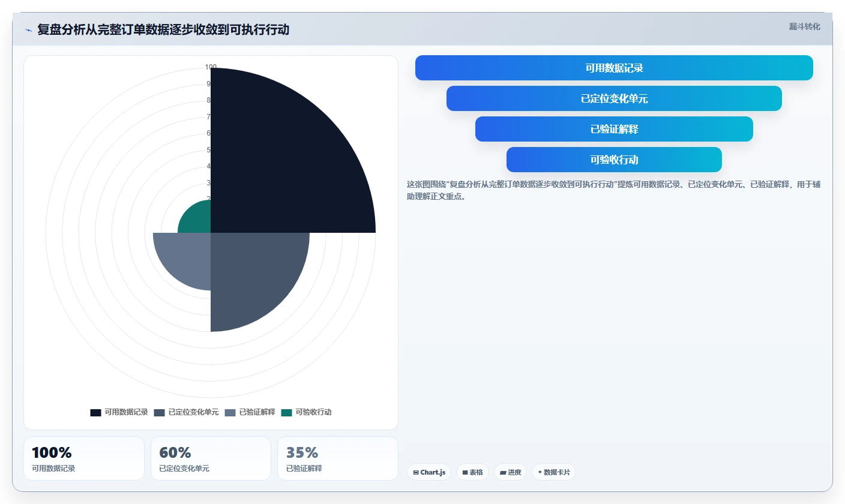Select the 可用数据记录 funnel bar
The height and width of the screenshot is (504, 845).
click(x=614, y=68)
